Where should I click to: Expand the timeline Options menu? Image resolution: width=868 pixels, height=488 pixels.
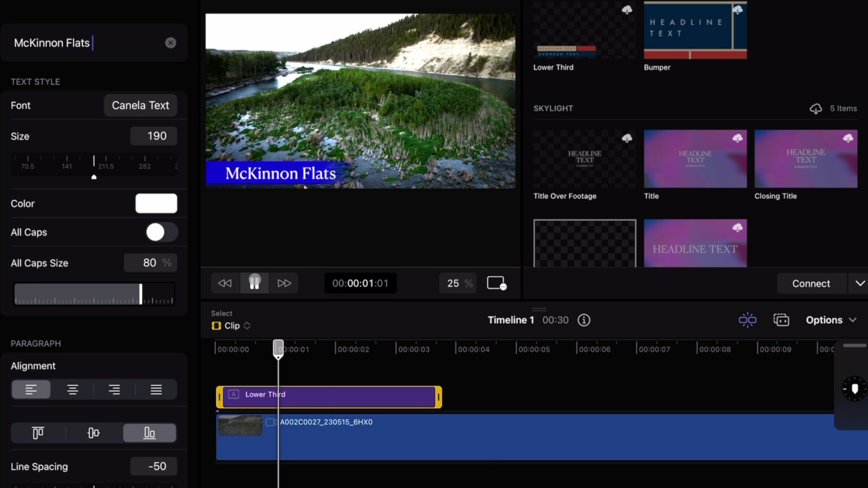pyautogui.click(x=831, y=320)
